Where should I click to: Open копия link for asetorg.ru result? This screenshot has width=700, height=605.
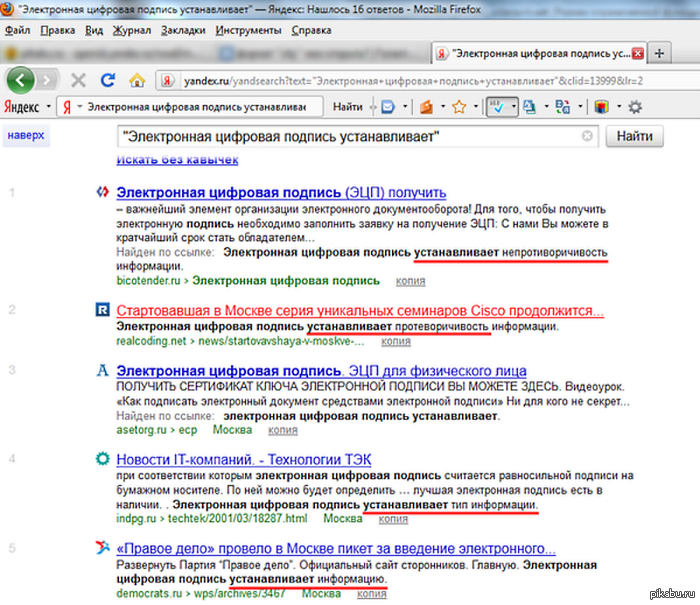(283, 430)
